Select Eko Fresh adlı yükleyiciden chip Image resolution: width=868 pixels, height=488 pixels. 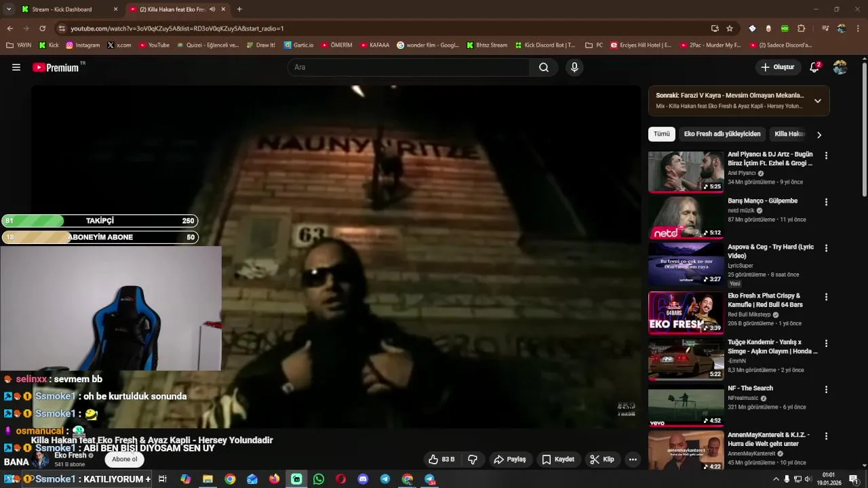tap(722, 134)
